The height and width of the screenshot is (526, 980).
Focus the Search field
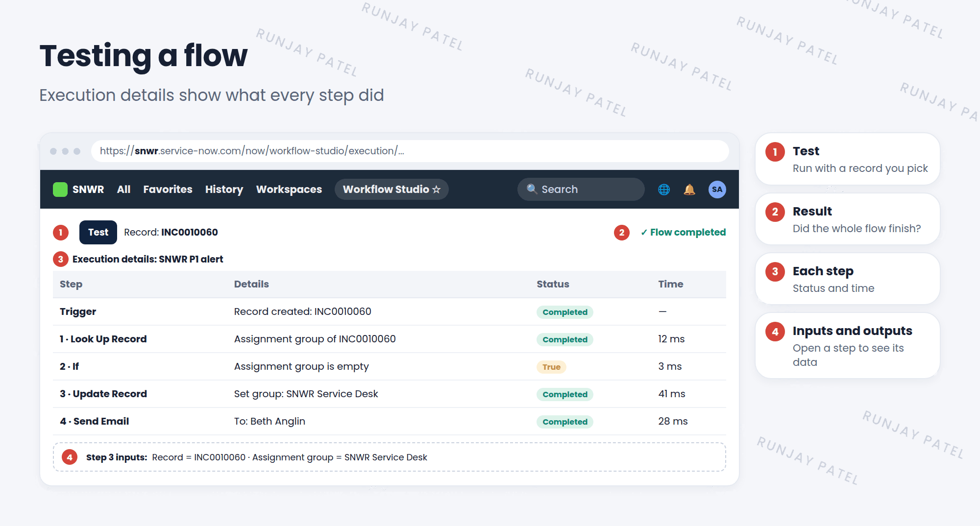581,190
